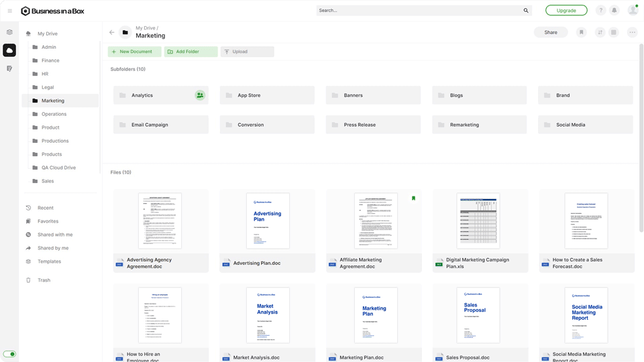Open Shared by me
Screen dimensions: 644x362
(x=53, y=248)
